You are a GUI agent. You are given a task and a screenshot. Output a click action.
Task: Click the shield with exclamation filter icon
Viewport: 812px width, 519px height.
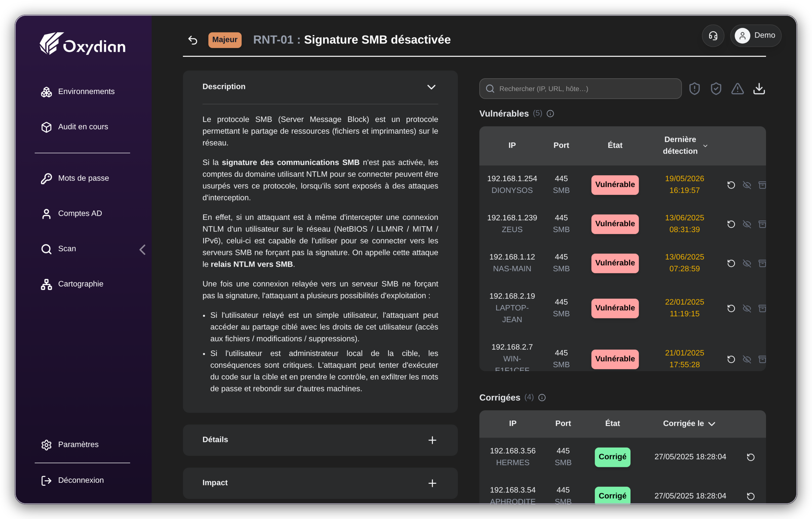[x=695, y=89]
